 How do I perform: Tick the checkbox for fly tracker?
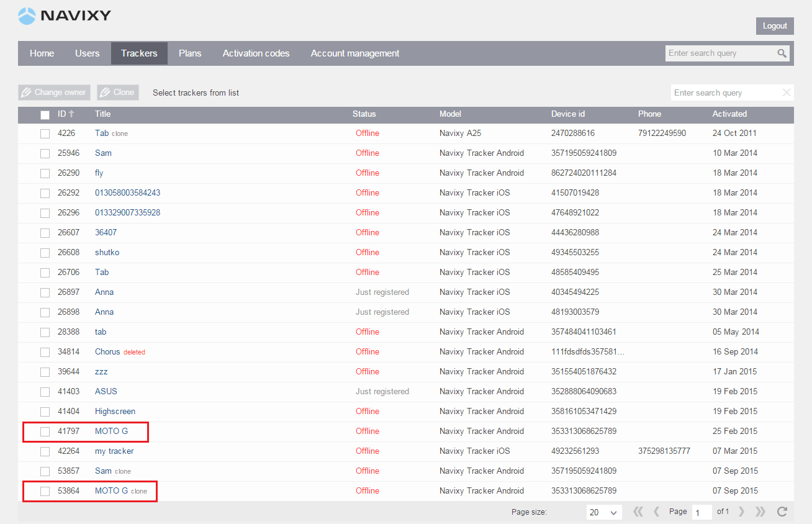coord(45,173)
